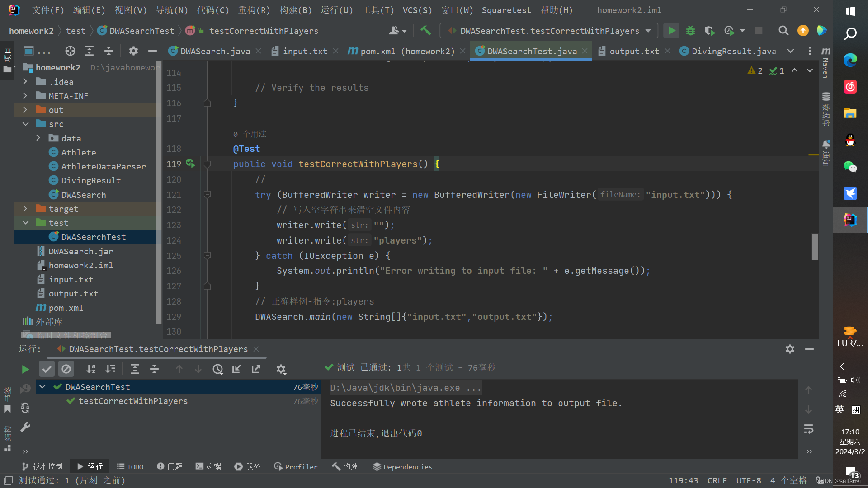Toggle soft-wrap in console output
The height and width of the screenshot is (488, 868).
[x=809, y=429]
